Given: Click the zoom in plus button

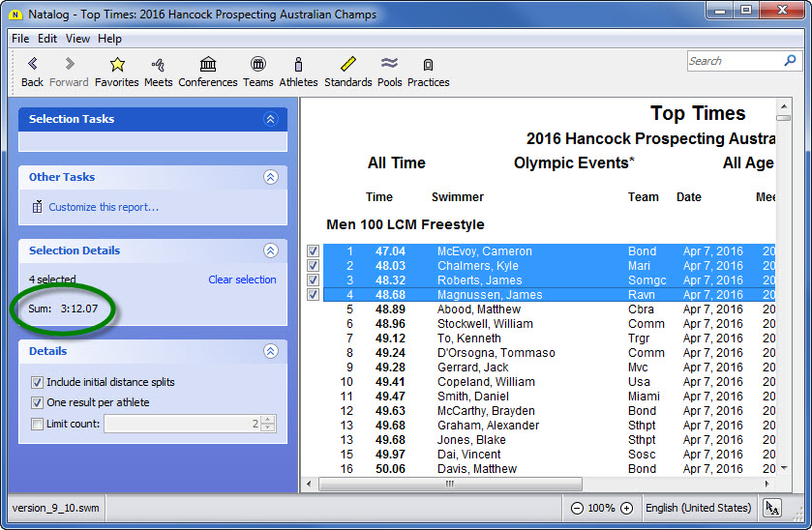Looking at the screenshot, I should pos(626,508).
